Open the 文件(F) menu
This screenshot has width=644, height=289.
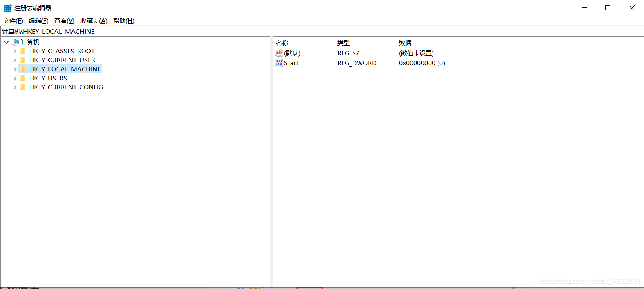[x=13, y=21]
